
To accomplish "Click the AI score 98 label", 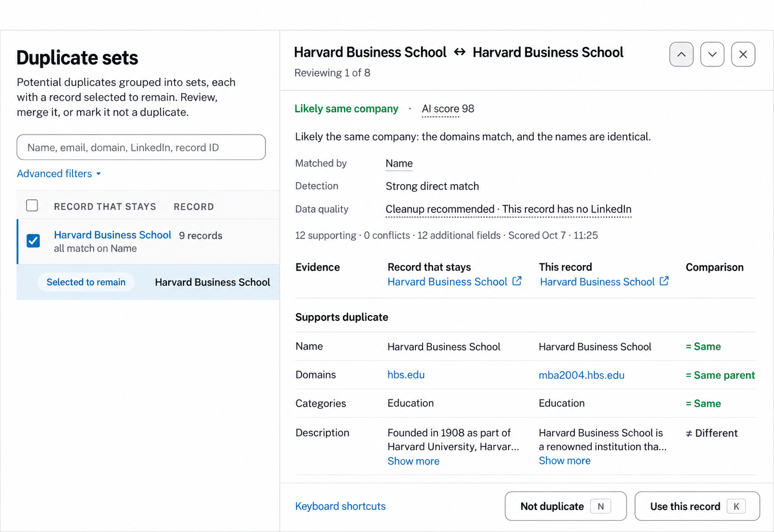I will tap(448, 109).
